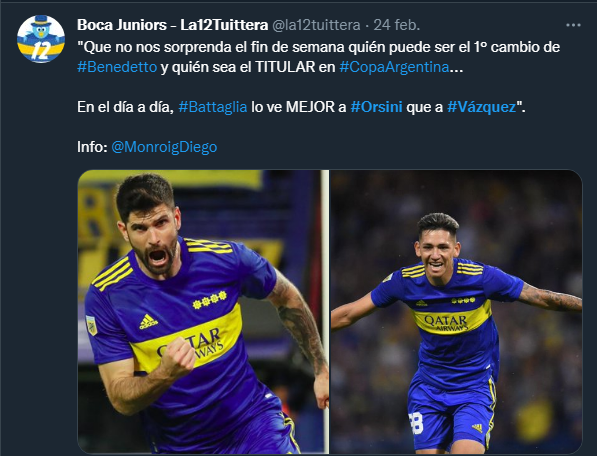Follow the #Benedetto hashtag

coord(117,67)
